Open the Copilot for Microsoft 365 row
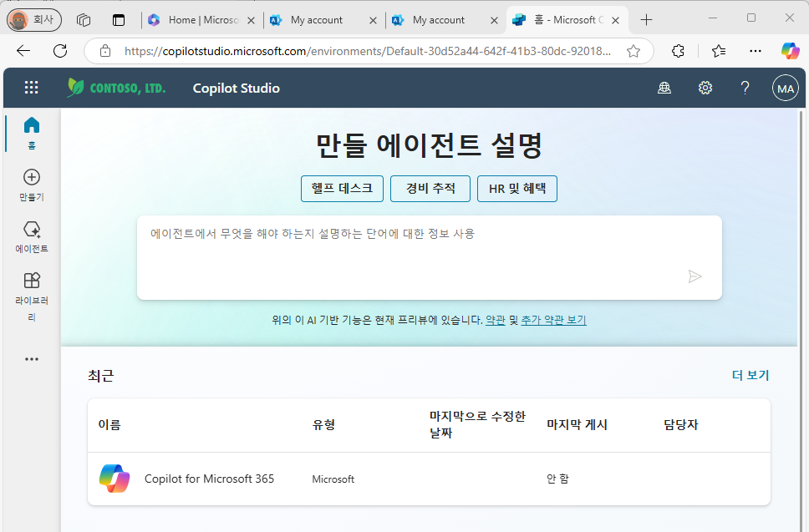 (x=429, y=479)
